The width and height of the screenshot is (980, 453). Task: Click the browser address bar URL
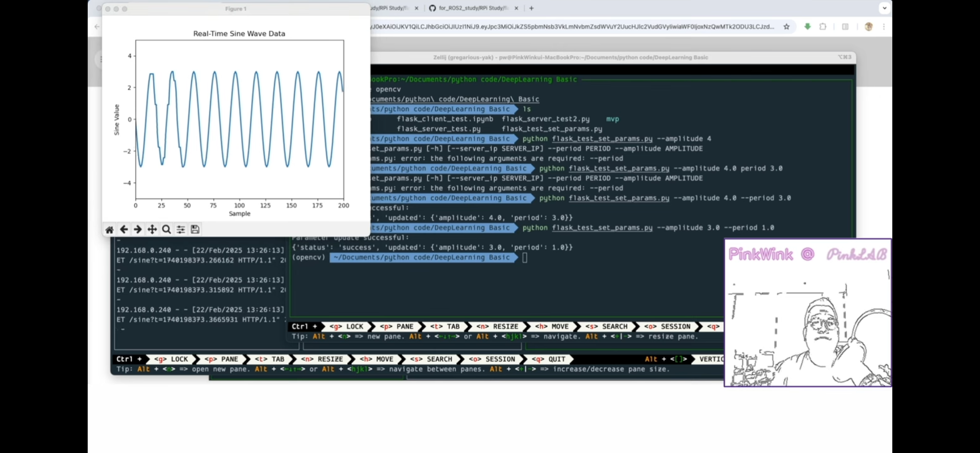(x=572, y=27)
